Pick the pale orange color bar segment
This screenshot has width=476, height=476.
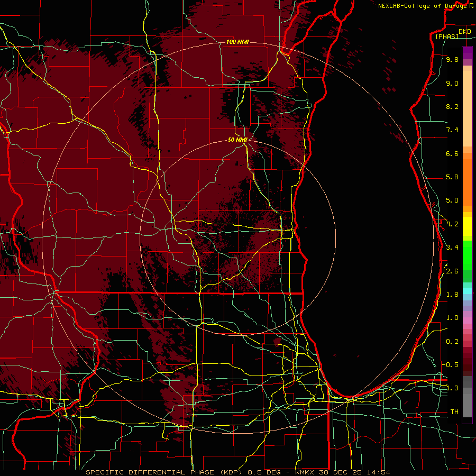pyautogui.click(x=467, y=108)
